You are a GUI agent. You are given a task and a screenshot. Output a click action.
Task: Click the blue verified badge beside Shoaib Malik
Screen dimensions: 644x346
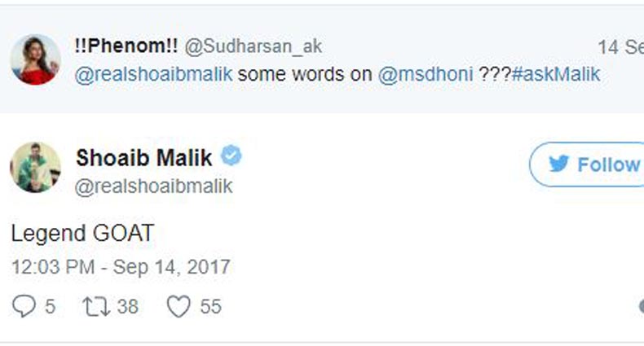coord(232,156)
